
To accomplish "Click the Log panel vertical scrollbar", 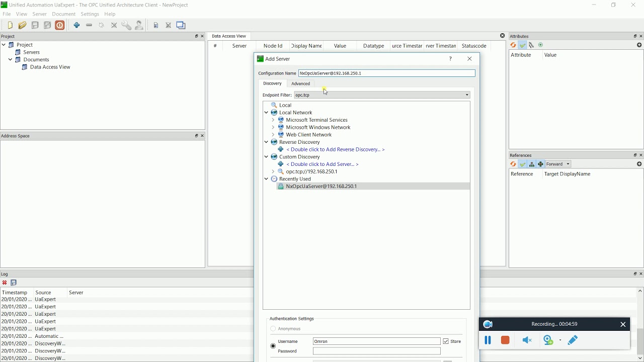I will point(640,324).
